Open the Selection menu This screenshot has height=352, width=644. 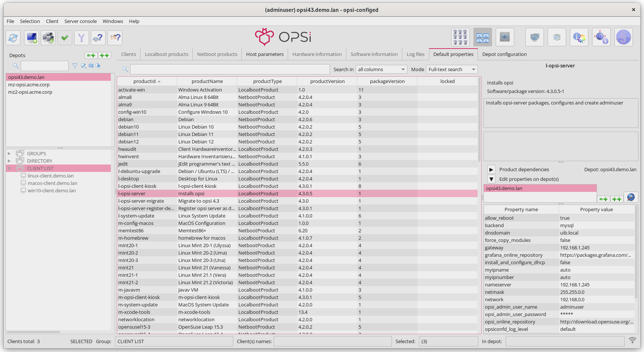[x=30, y=21]
